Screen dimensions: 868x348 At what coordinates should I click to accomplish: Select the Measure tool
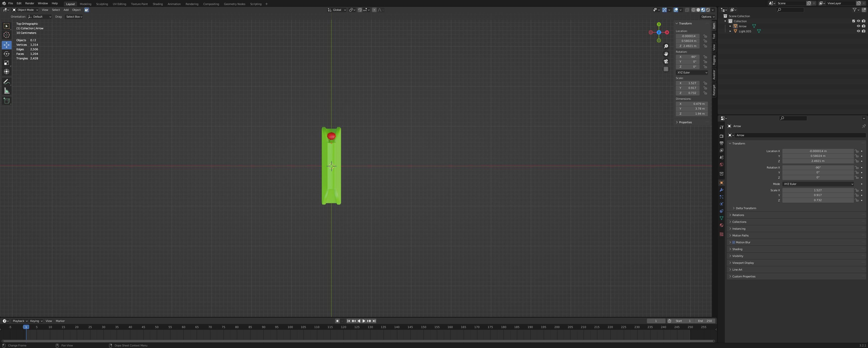tap(6, 90)
